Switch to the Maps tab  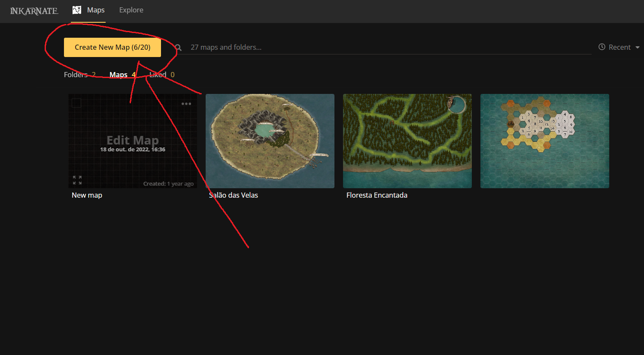click(x=96, y=9)
